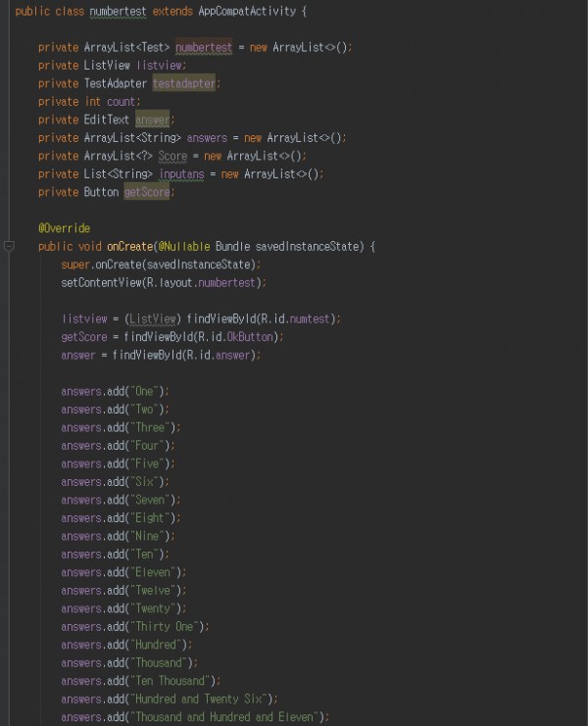Screen dimensions: 588x726
Task: Click the answers.add("Three") line
Action: click(121, 427)
